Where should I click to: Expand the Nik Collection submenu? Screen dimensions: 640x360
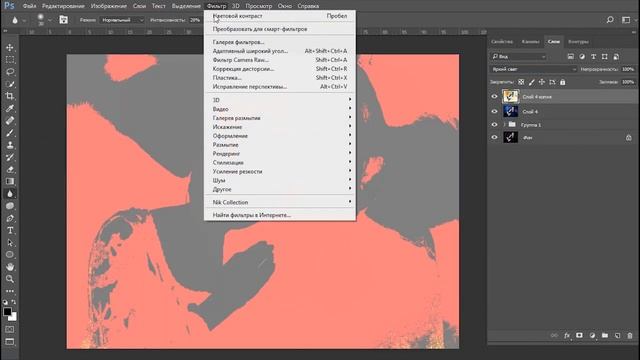pos(280,202)
